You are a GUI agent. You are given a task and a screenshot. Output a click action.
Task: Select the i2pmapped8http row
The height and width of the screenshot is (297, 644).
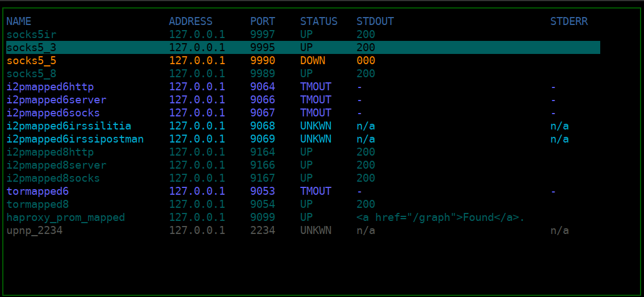50,152
